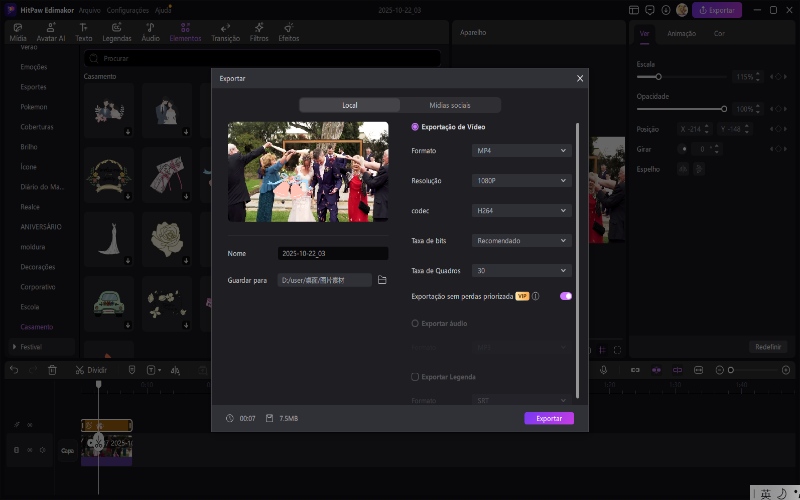Toggle lossless export priority switch
This screenshot has width=800, height=500.
tap(566, 296)
